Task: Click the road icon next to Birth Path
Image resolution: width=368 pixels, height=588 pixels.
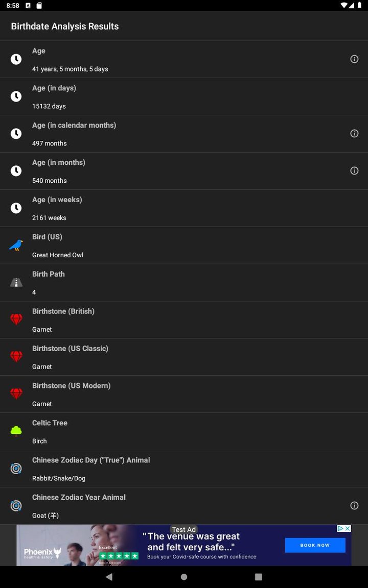Action: click(16, 282)
